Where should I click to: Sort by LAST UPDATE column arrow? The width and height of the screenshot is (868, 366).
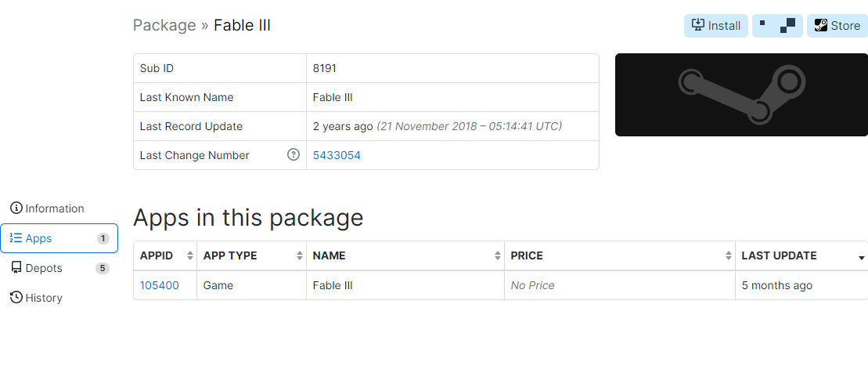[x=862, y=258]
